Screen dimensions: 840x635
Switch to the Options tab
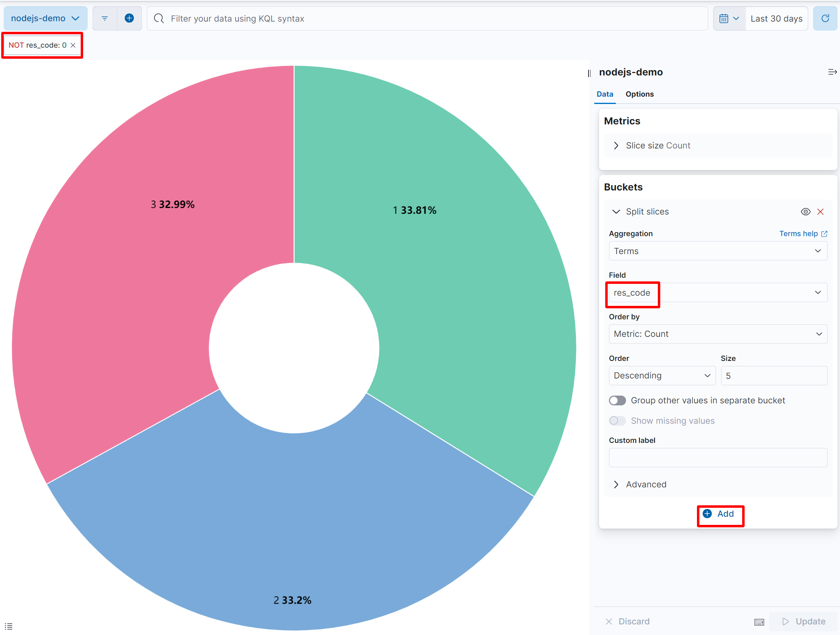click(639, 94)
